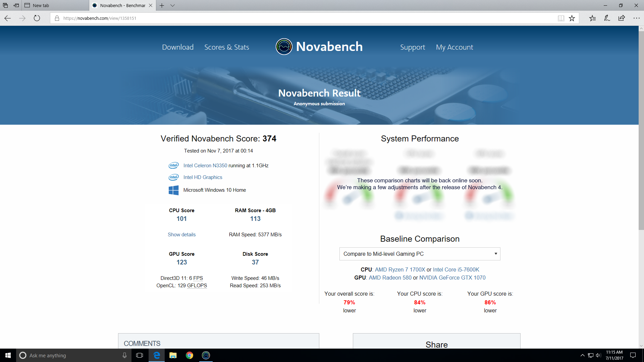Click the site lock icon

(57, 18)
